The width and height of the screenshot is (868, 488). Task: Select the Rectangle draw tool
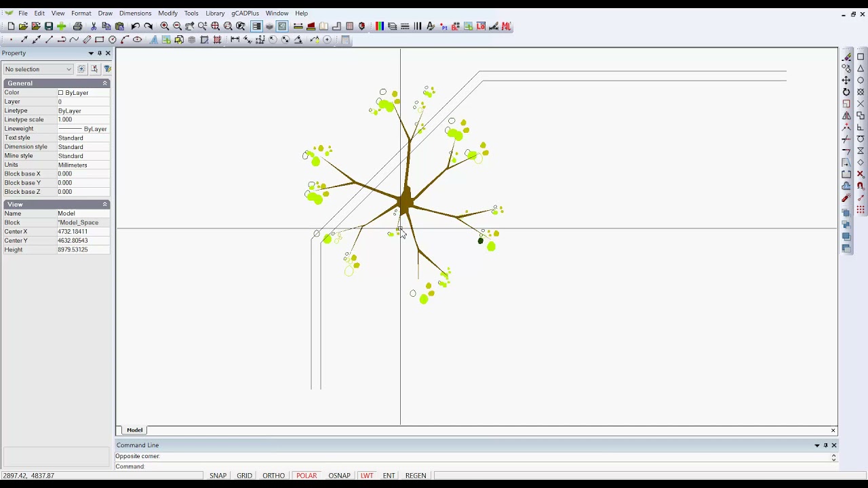click(100, 40)
